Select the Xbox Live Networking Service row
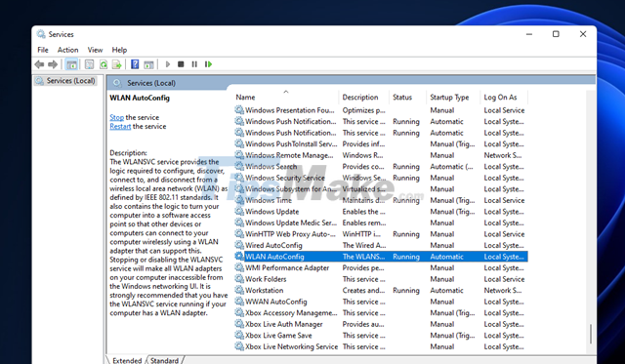The image size is (625, 364). point(381,346)
